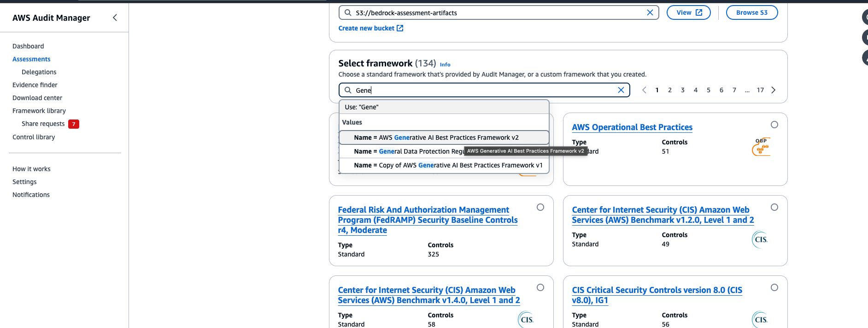This screenshot has height=328, width=868.
Task: Go to page 6 of frameworks
Action: coord(721,90)
